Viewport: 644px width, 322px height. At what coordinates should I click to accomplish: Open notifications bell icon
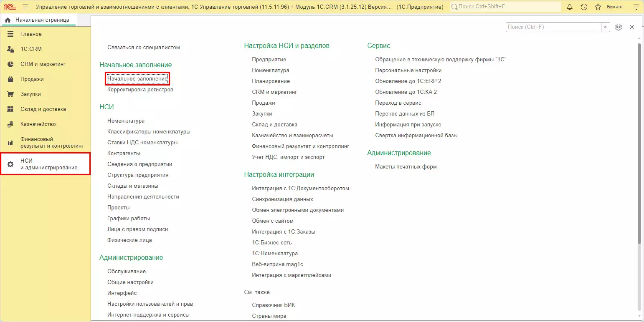pyautogui.click(x=570, y=7)
